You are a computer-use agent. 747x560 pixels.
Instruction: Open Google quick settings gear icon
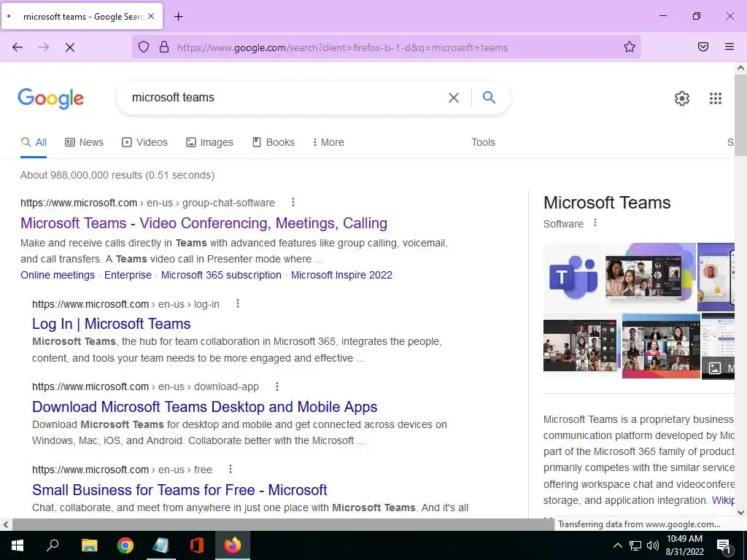[682, 98]
